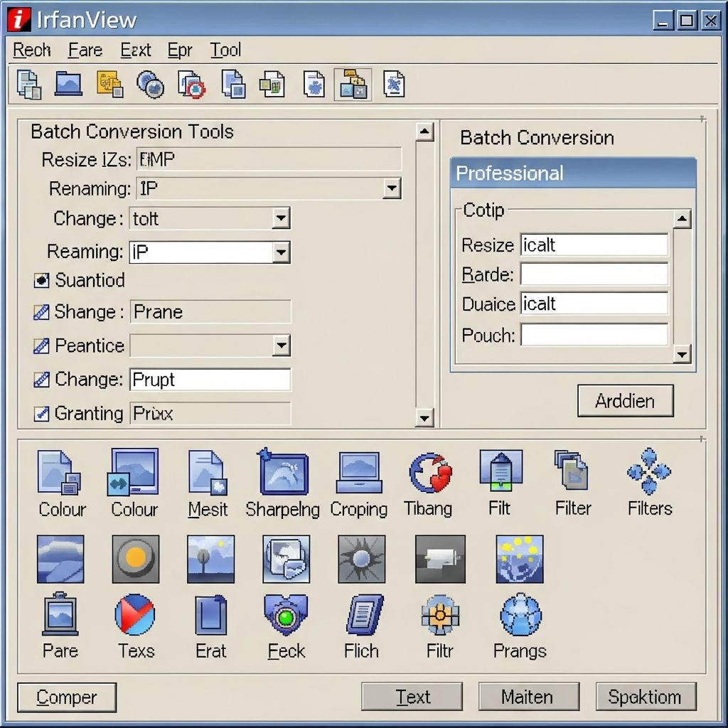
Task: Toggle the Shange checkbox
Action: pyautogui.click(x=41, y=312)
